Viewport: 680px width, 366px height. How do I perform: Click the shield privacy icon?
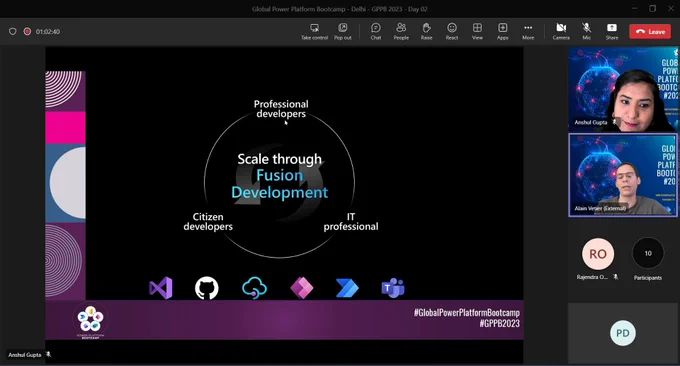point(13,31)
